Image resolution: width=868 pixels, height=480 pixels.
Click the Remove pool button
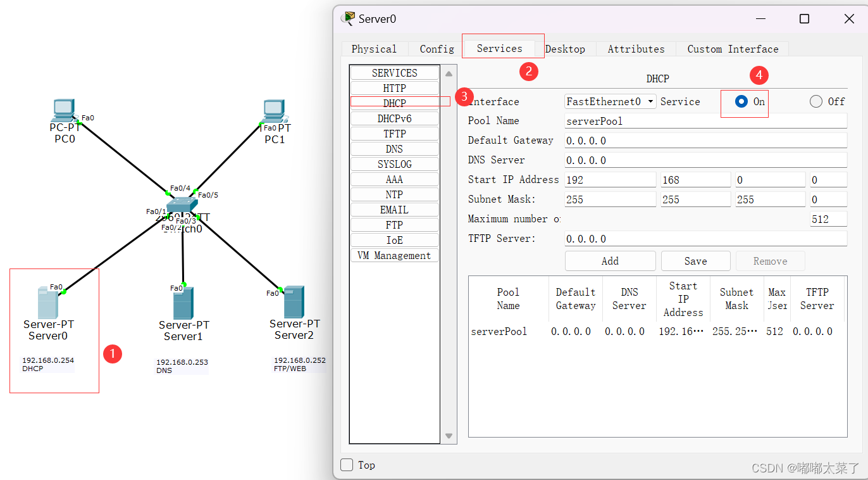click(x=770, y=261)
